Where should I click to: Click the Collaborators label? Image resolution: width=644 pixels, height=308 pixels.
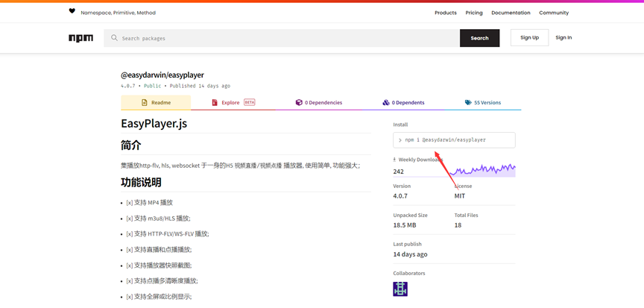coord(409,274)
